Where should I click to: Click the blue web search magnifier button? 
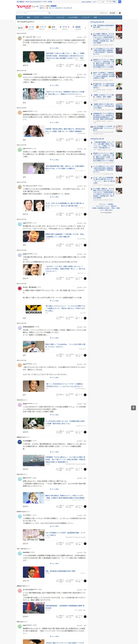coord(120,2)
